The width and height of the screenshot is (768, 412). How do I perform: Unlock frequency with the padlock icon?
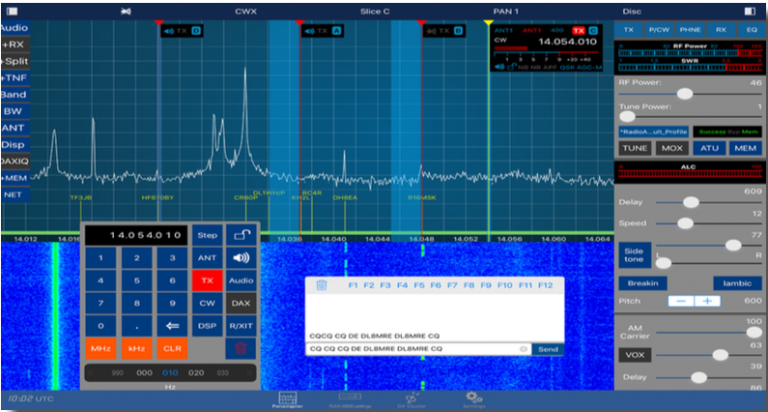point(241,235)
